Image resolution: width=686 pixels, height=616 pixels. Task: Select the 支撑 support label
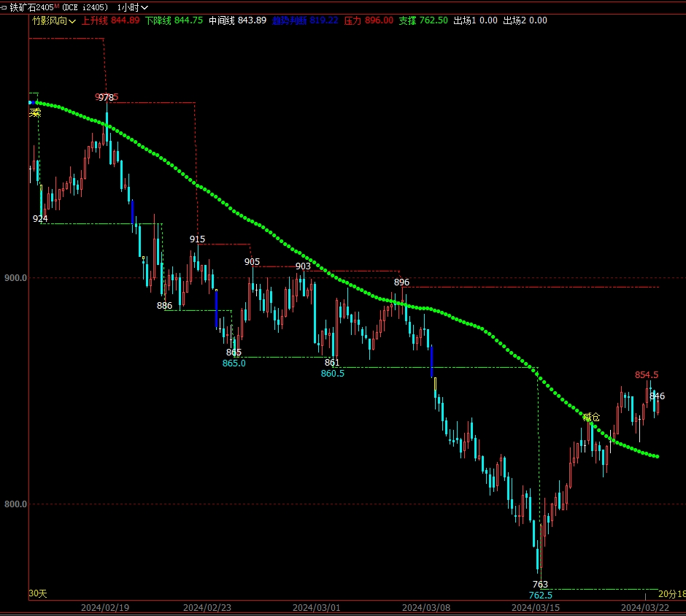pos(407,20)
